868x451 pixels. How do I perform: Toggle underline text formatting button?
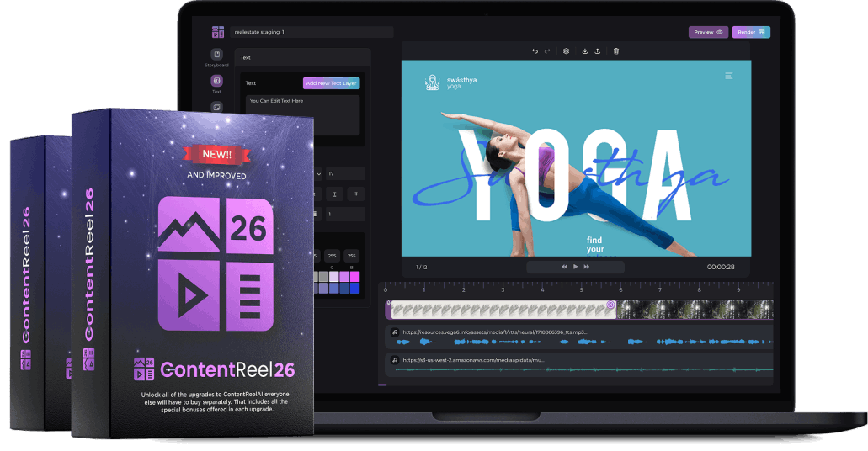pyautogui.click(x=334, y=194)
